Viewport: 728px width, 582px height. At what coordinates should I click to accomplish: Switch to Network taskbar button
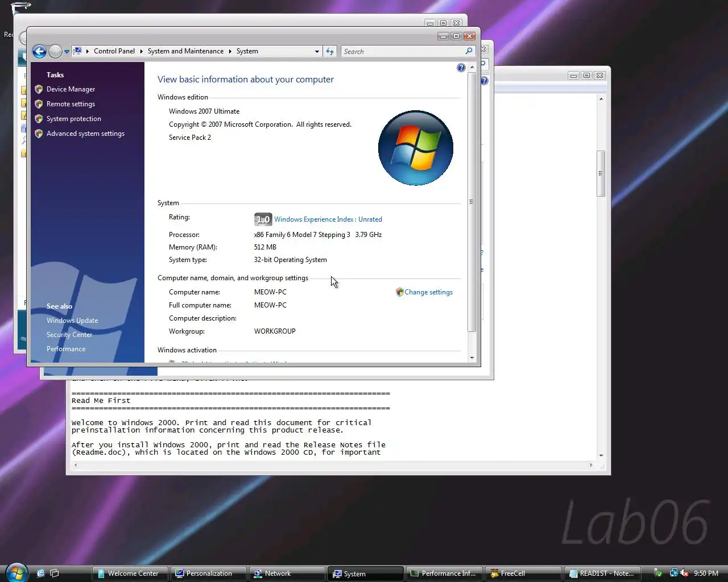(x=287, y=573)
